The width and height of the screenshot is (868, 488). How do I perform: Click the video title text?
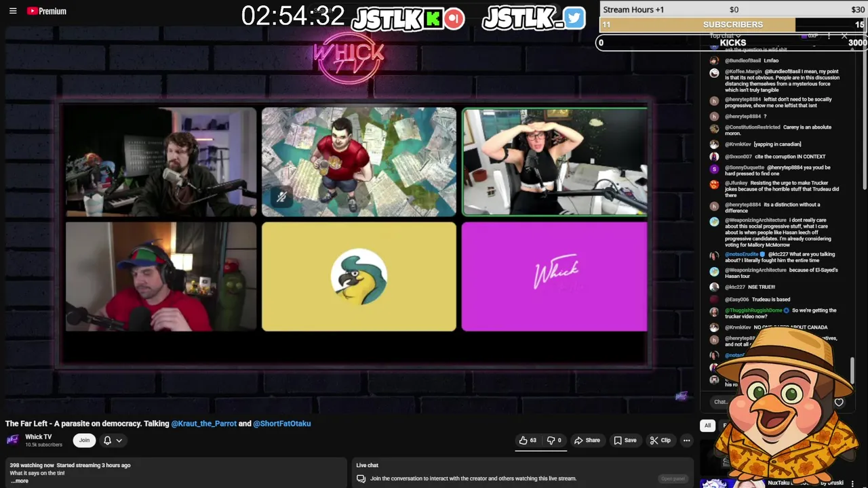coord(158,424)
